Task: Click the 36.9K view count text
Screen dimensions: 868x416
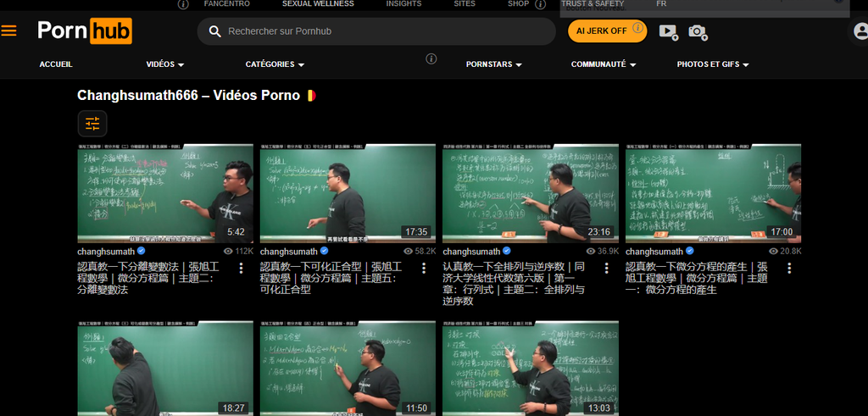Action: (608, 251)
